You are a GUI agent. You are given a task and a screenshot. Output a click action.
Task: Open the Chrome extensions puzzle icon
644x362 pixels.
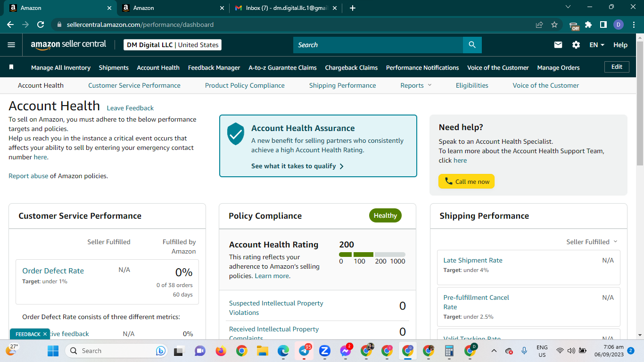[588, 25]
